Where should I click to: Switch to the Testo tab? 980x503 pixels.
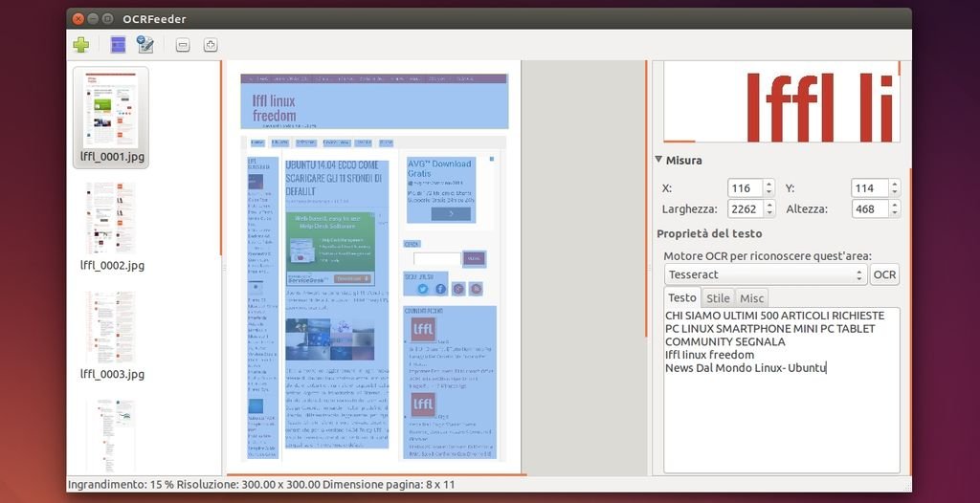click(x=681, y=298)
